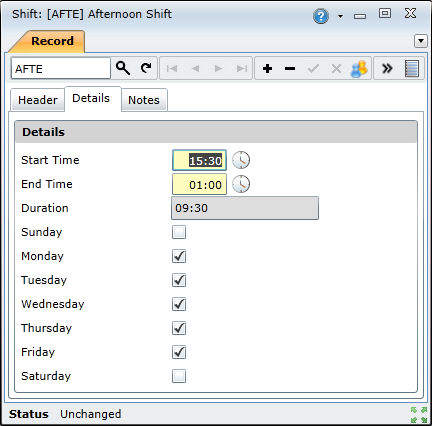Expand more toolbar options double chevron
This screenshot has height=426, width=432.
coord(387,69)
